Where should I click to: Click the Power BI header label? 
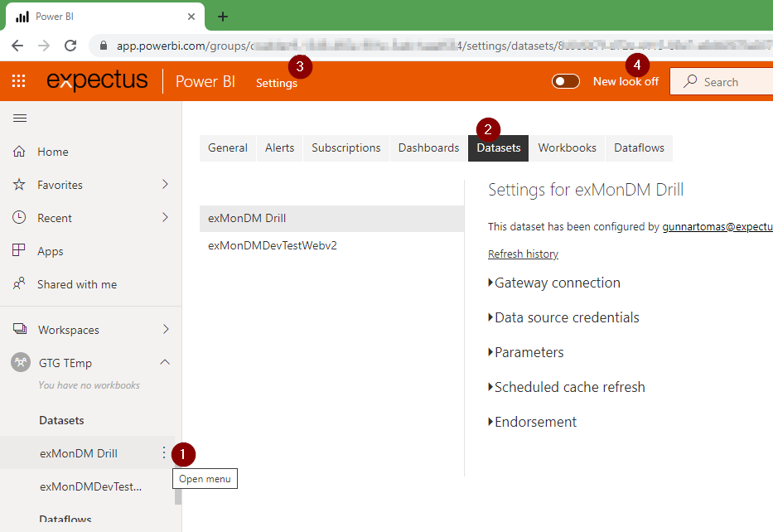tap(205, 81)
